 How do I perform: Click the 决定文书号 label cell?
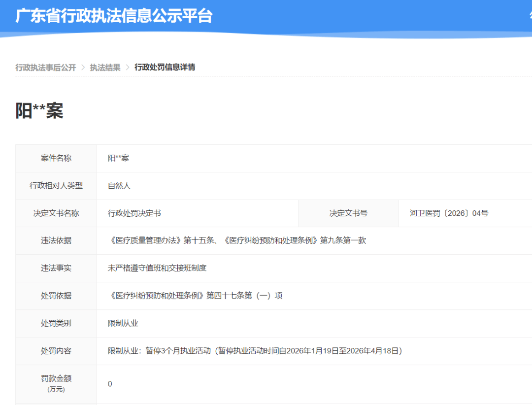348,213
